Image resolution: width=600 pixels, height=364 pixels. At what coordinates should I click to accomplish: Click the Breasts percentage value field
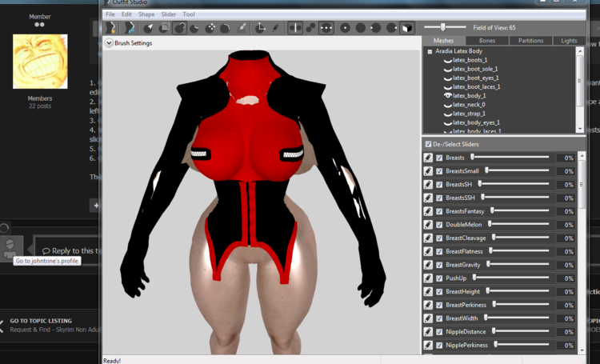tap(565, 158)
